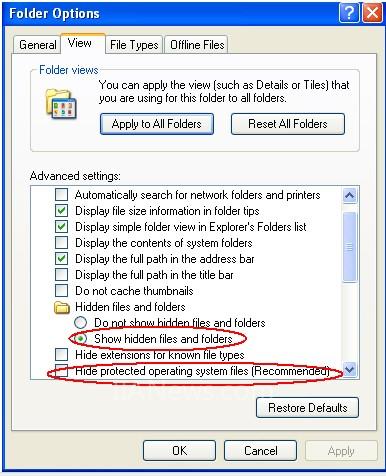Screen dimensions: 386x476
Task: Click the Apply to All Folders button
Action: (157, 124)
